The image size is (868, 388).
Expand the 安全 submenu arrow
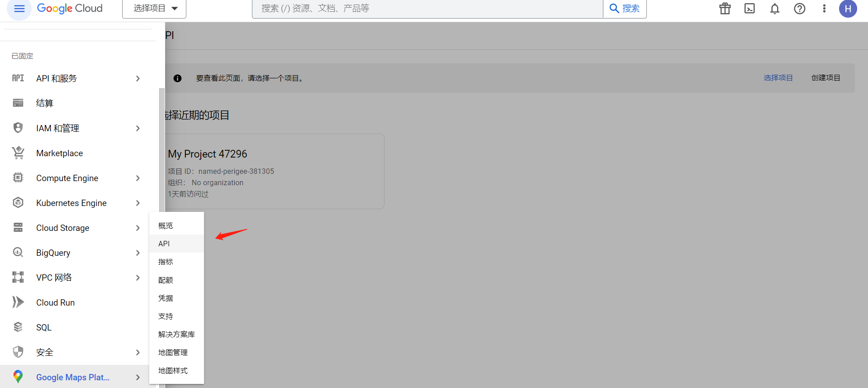(x=138, y=353)
